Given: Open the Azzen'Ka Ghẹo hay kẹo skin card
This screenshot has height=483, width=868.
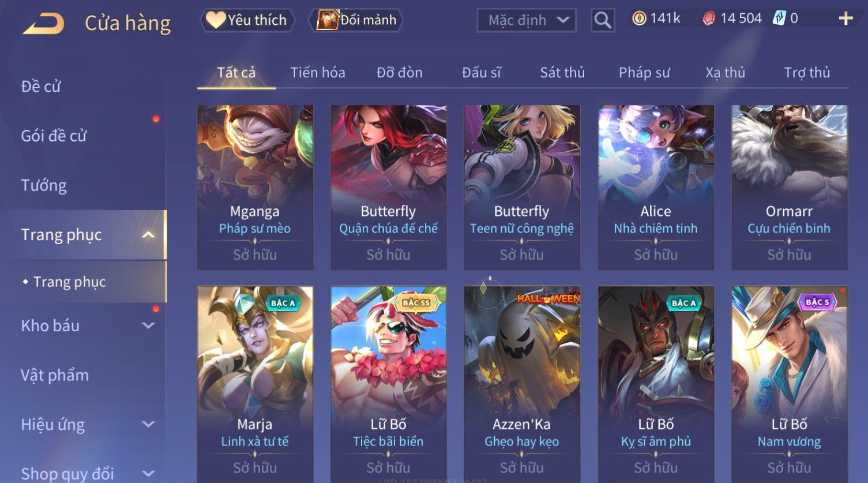Looking at the screenshot, I should 522,384.
